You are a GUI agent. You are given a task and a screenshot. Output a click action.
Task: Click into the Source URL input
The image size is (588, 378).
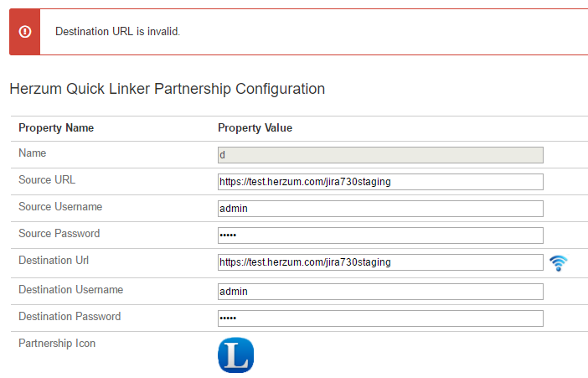click(380, 182)
